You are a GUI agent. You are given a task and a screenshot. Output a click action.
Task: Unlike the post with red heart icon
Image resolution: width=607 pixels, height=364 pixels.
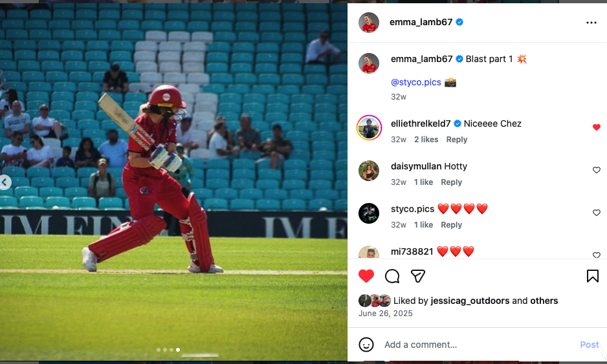click(x=366, y=276)
